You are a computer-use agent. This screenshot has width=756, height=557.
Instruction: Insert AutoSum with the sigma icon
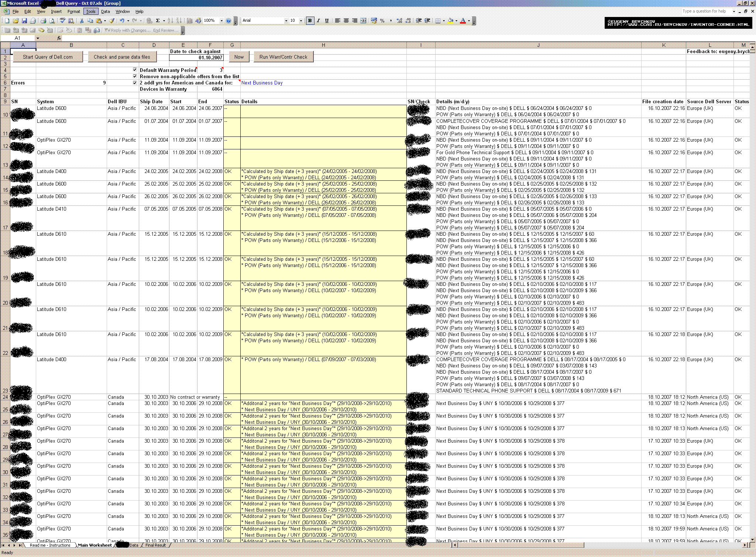[158, 21]
